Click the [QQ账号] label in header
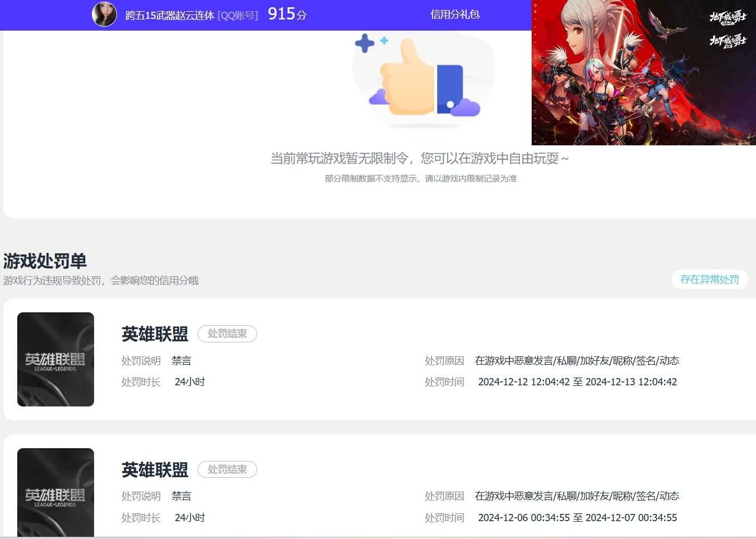 [238, 16]
